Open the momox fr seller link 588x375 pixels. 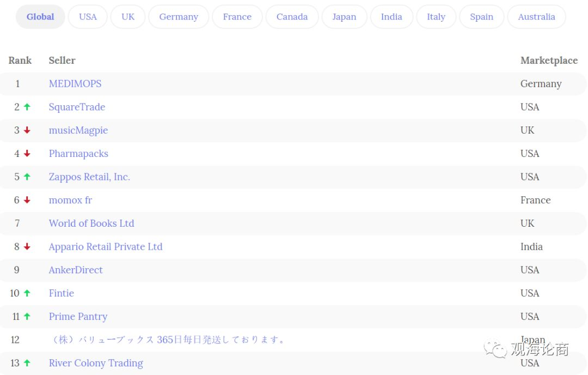(70, 200)
